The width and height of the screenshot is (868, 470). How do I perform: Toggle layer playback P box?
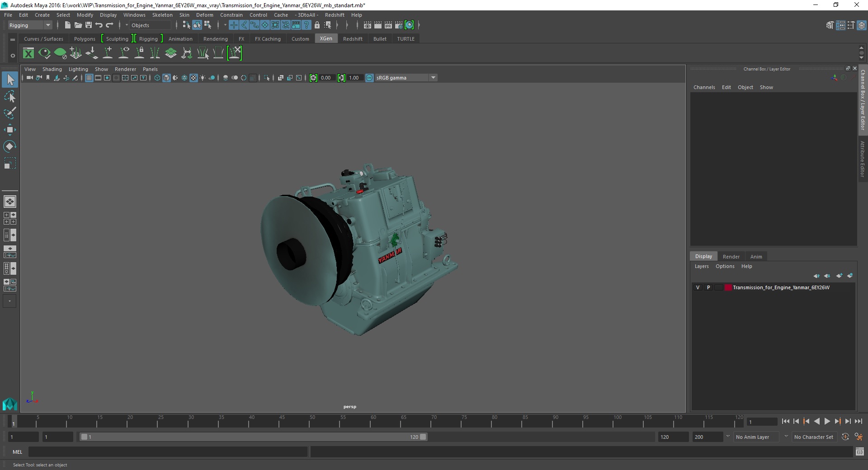(x=708, y=287)
